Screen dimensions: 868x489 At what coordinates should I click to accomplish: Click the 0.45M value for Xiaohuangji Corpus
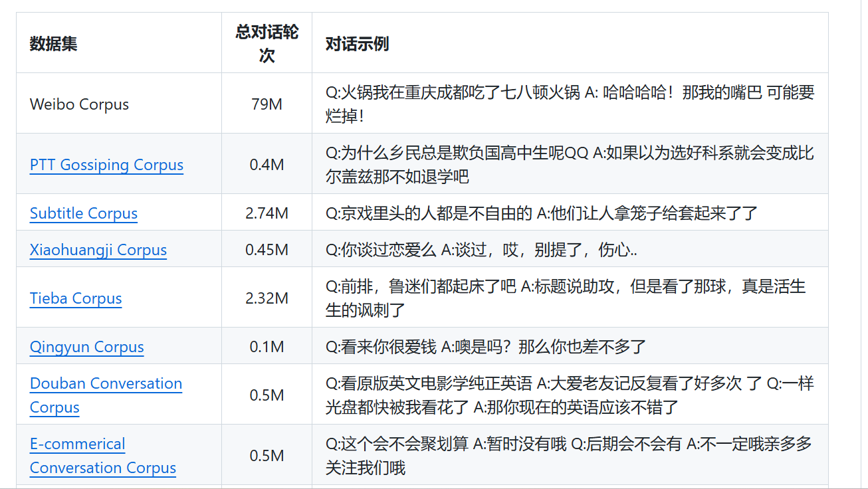coord(266,250)
